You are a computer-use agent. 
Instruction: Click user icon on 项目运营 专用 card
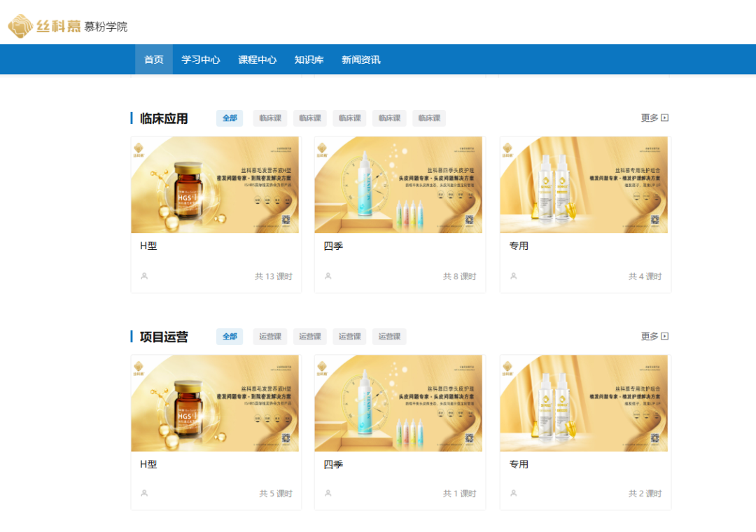point(513,493)
